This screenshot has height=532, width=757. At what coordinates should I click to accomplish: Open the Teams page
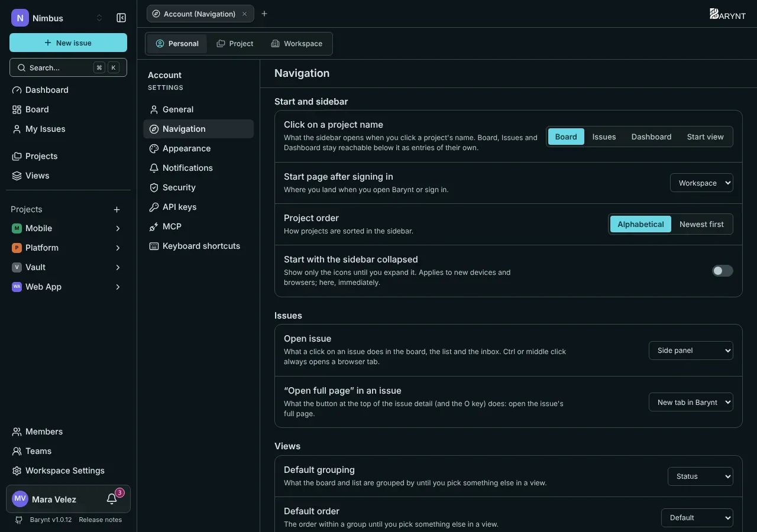tap(68, 451)
